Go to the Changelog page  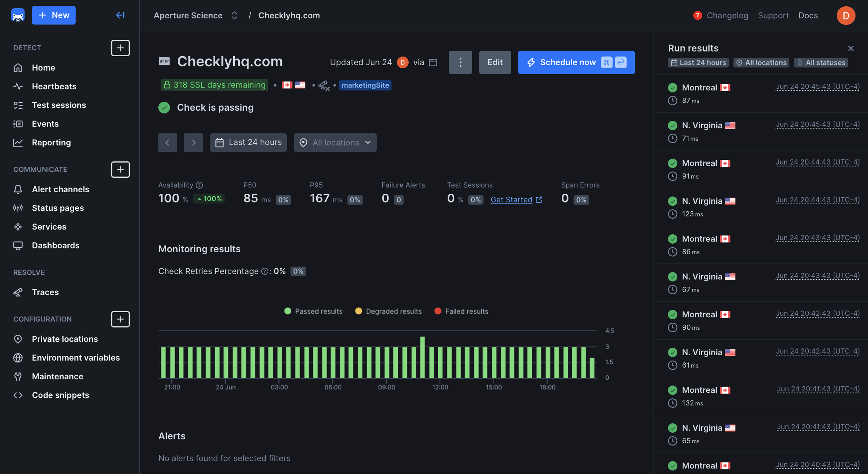pyautogui.click(x=727, y=16)
